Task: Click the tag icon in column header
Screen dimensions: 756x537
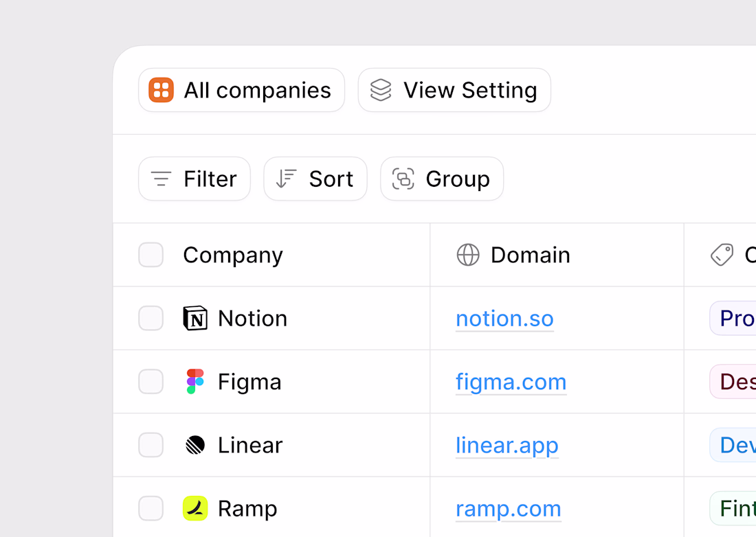Action: coord(722,255)
